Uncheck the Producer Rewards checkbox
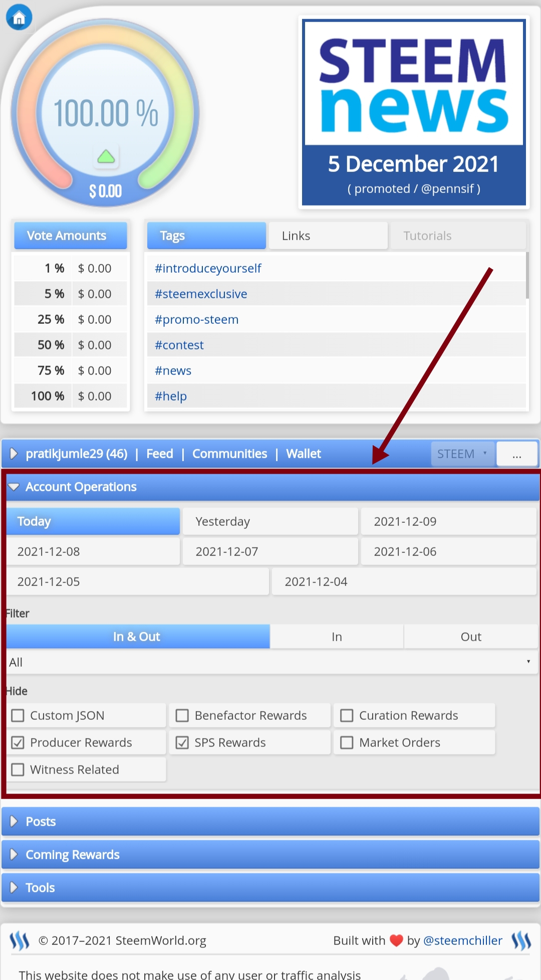 18,742
